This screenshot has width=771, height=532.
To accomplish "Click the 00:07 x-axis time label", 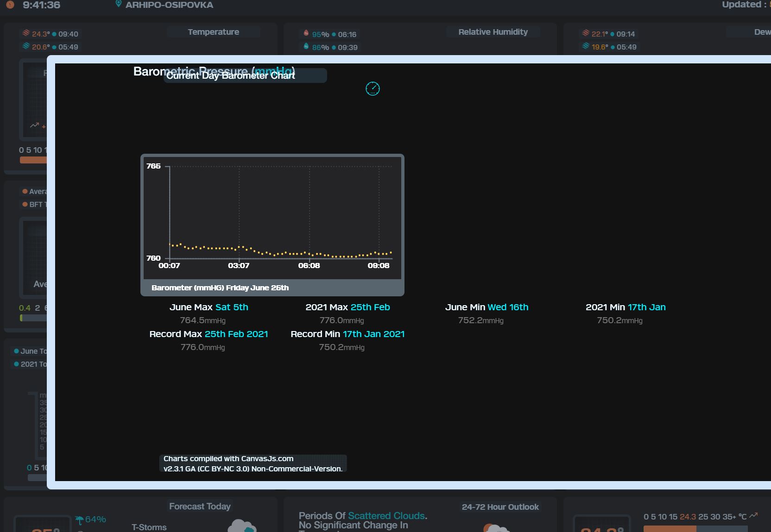I will [x=169, y=265].
